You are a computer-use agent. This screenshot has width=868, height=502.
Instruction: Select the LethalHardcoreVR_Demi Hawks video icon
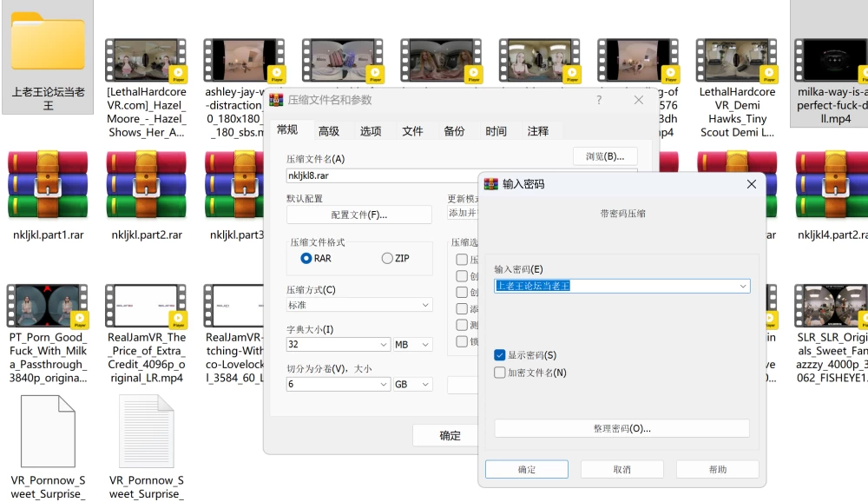(x=737, y=61)
